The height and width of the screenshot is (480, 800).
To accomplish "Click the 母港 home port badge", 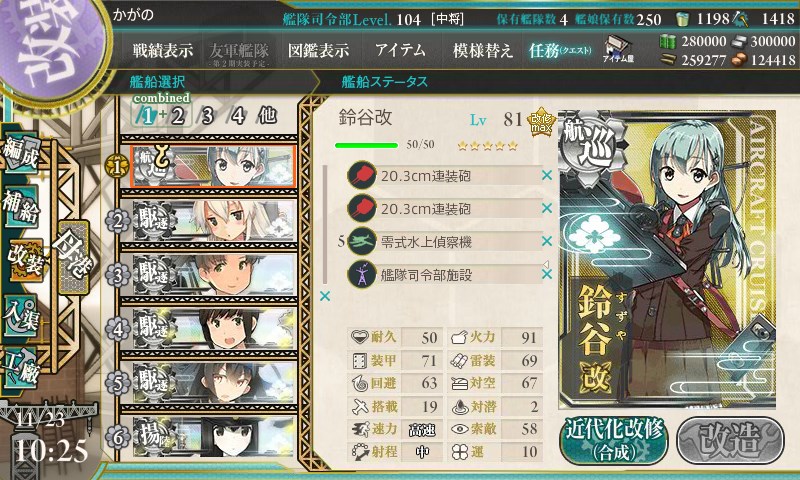I will (73, 257).
